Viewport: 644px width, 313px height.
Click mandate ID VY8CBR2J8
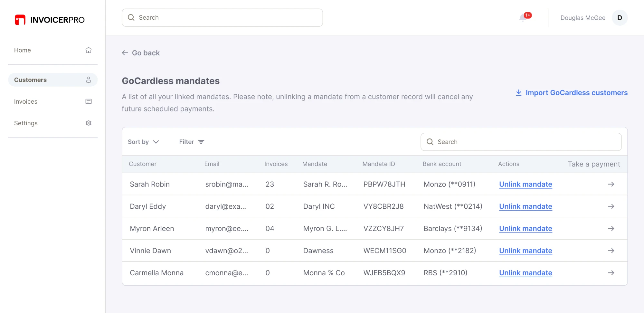point(384,206)
